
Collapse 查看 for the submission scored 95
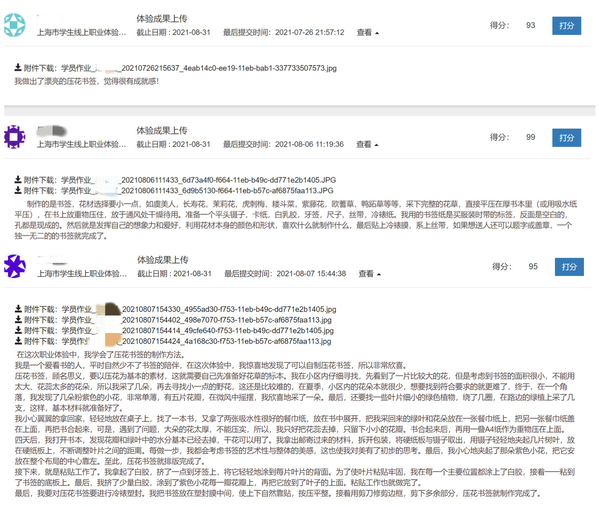point(369,274)
